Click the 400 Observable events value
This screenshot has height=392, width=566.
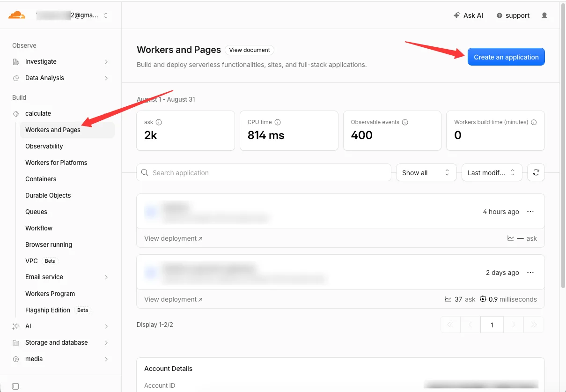tap(362, 135)
